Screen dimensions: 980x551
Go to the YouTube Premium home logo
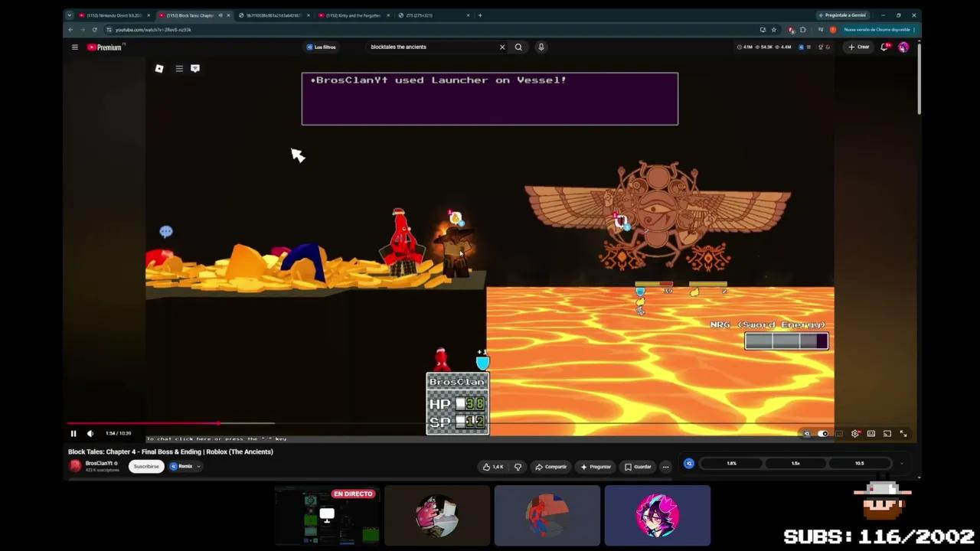(105, 47)
